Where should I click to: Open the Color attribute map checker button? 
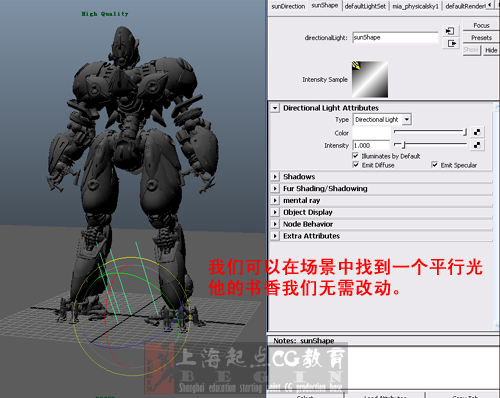click(477, 132)
